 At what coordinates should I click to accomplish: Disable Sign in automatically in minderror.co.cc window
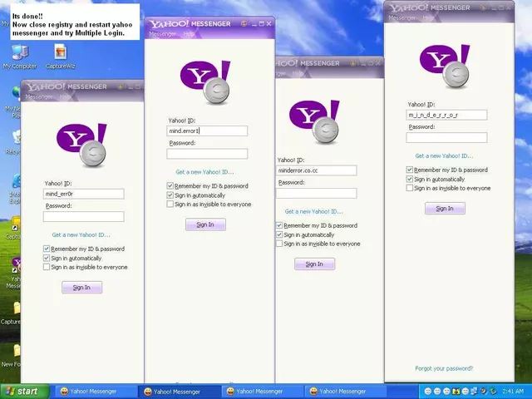[279, 234]
